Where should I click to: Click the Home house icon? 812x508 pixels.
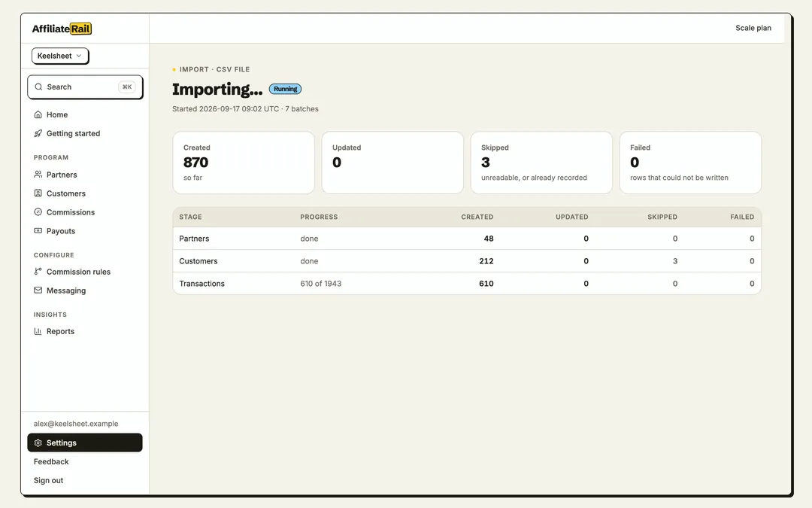[x=38, y=114]
